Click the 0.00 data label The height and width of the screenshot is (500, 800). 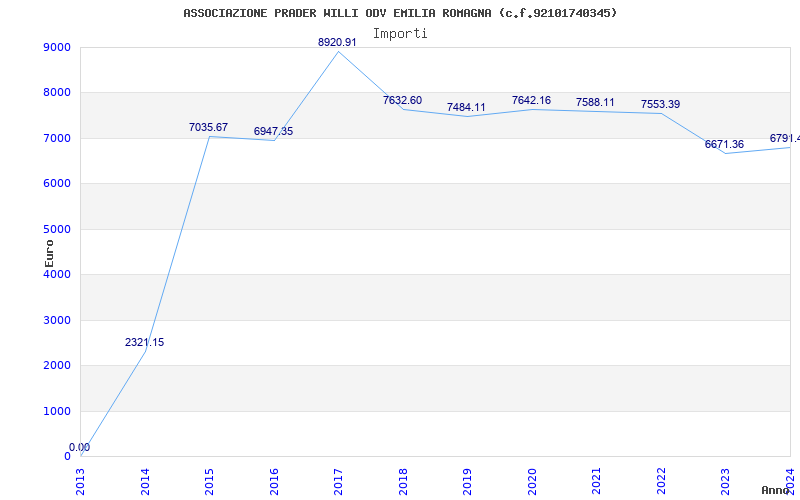coord(80,447)
